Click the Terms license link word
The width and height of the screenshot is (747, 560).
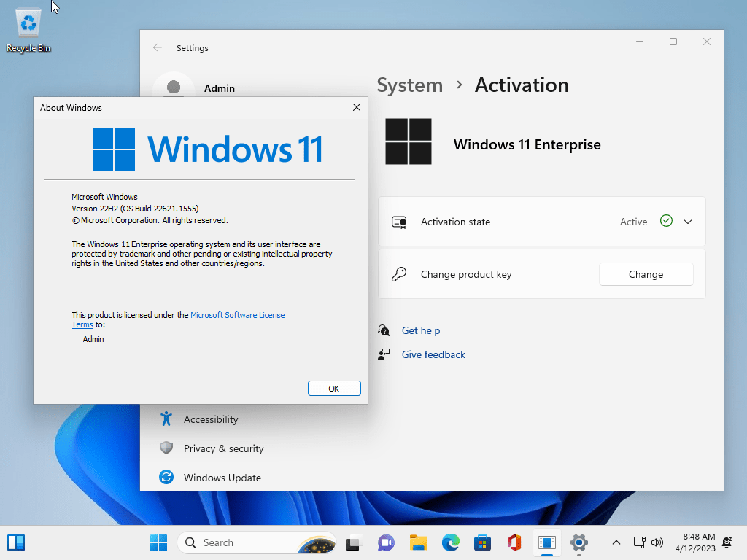(x=82, y=324)
